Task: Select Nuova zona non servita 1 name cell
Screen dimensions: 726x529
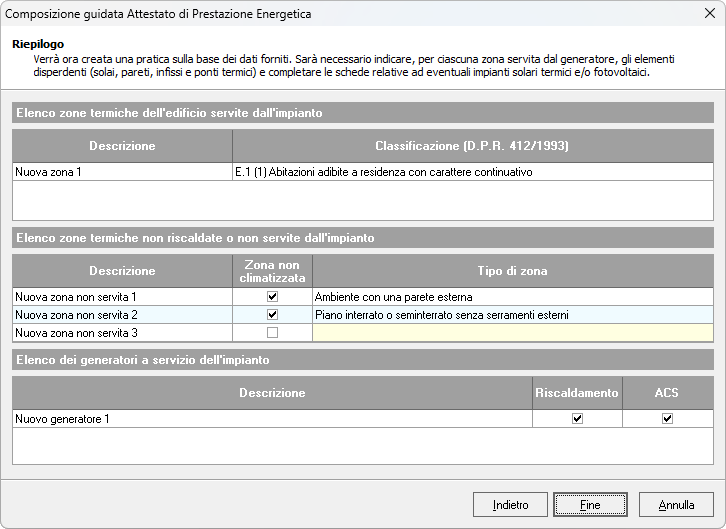Action: 122,297
